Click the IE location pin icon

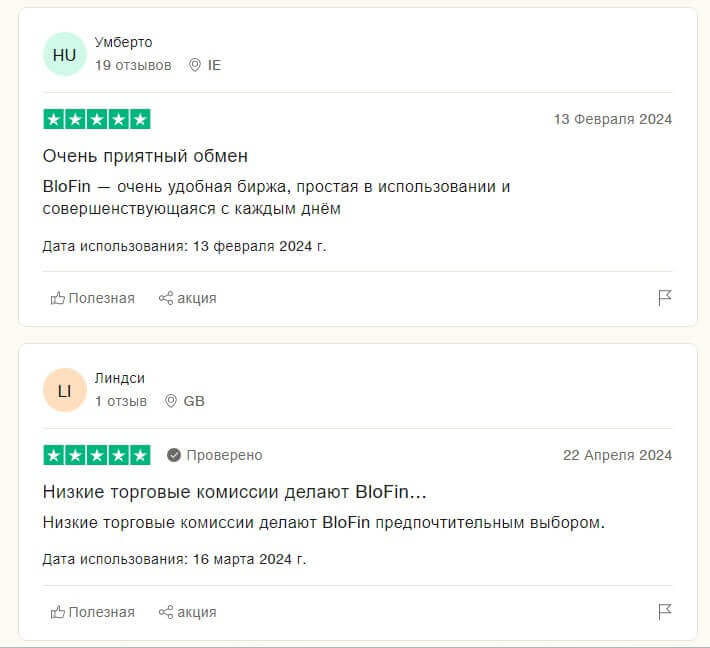195,65
